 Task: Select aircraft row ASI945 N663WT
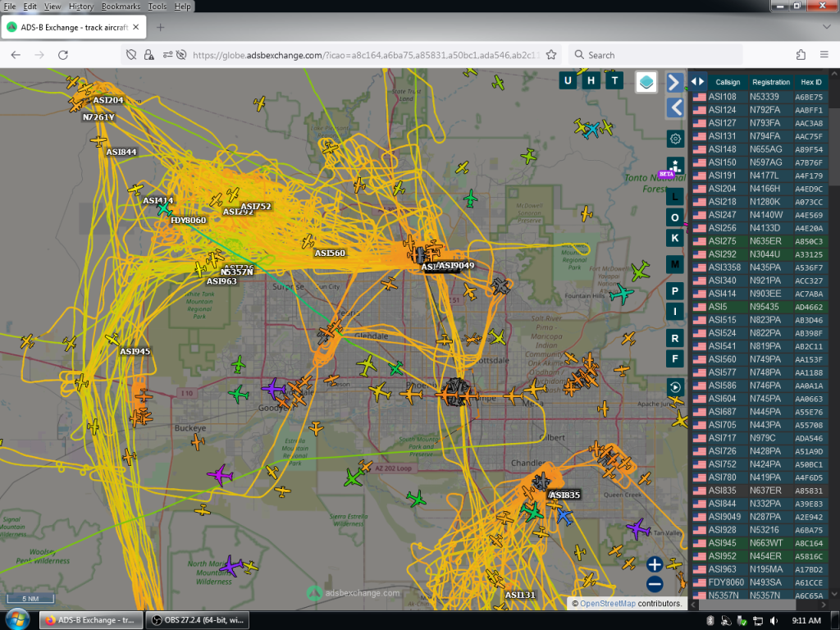point(760,543)
